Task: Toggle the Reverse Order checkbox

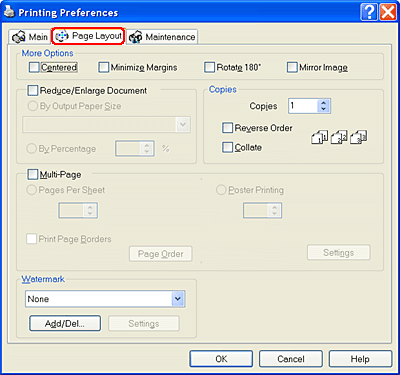Action: [227, 128]
